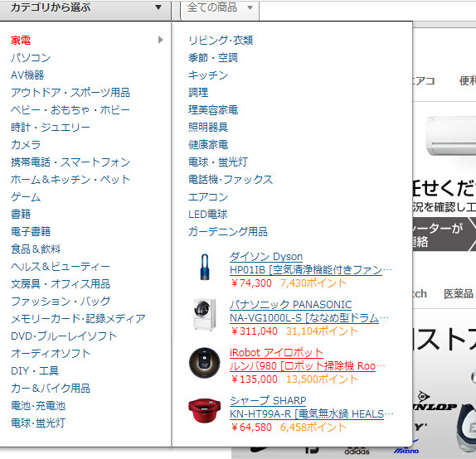The height and width of the screenshot is (459, 476).
Task: Open the LED電球 subcategory
Action: point(207,215)
